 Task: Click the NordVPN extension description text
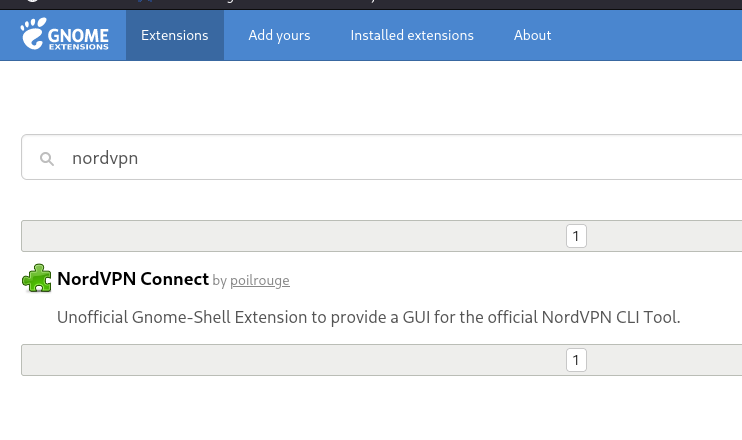tap(368, 318)
